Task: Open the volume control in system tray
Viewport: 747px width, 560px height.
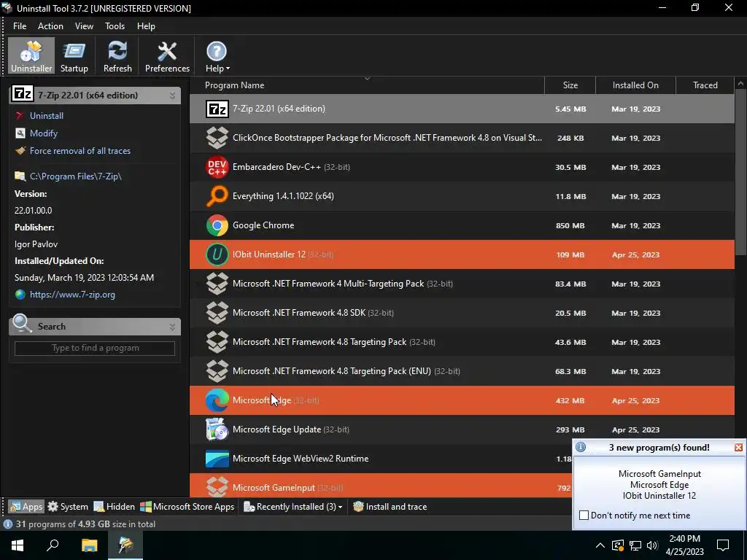Action: (x=652, y=545)
